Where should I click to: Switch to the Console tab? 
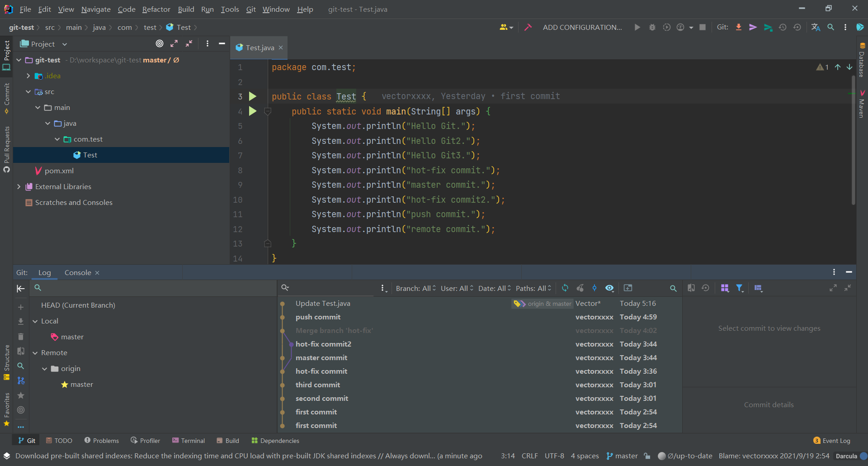coord(78,272)
